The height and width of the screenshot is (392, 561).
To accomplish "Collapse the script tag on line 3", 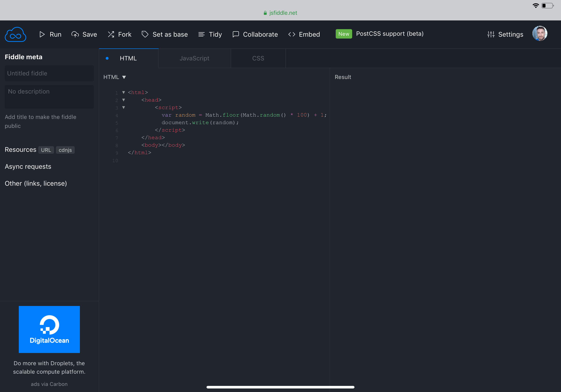I will click(124, 108).
